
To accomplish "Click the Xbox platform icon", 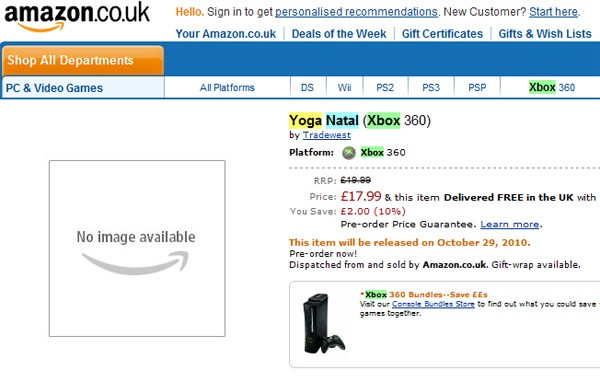I will click(349, 153).
